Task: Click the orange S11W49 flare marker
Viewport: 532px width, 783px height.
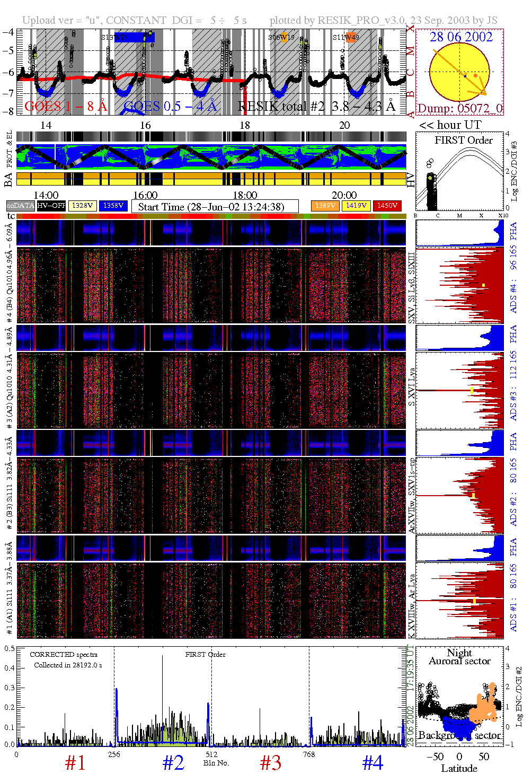Action: pyautogui.click(x=350, y=37)
